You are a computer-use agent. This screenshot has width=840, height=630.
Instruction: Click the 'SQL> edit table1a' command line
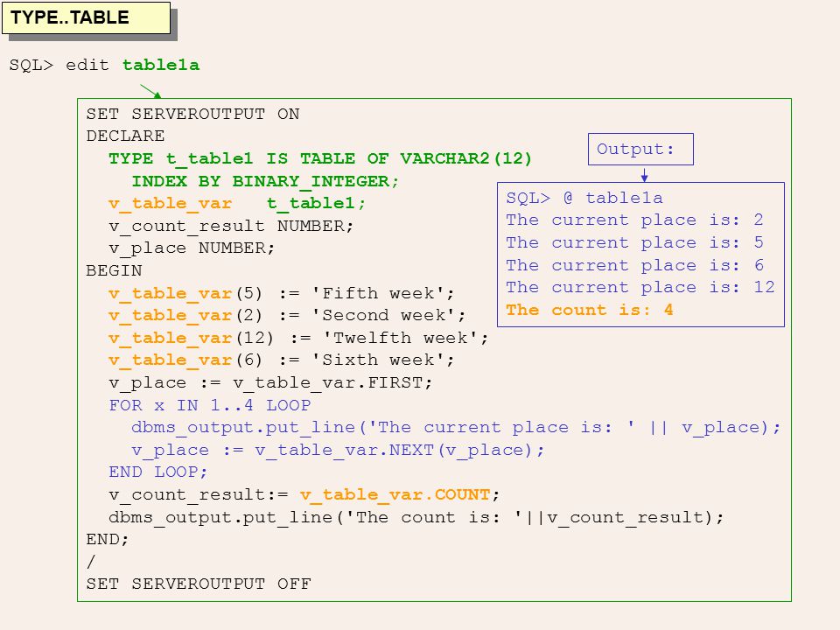click(x=104, y=65)
